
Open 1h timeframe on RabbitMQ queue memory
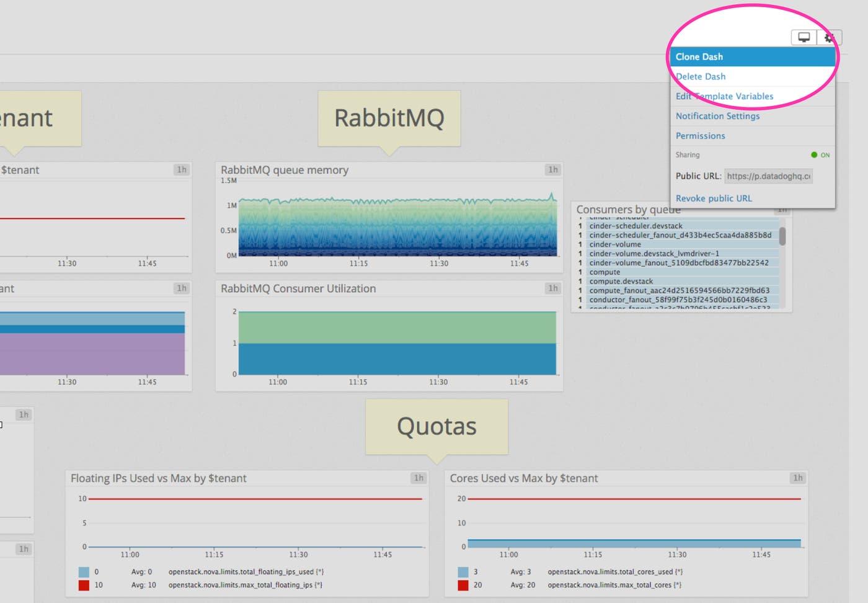552,169
